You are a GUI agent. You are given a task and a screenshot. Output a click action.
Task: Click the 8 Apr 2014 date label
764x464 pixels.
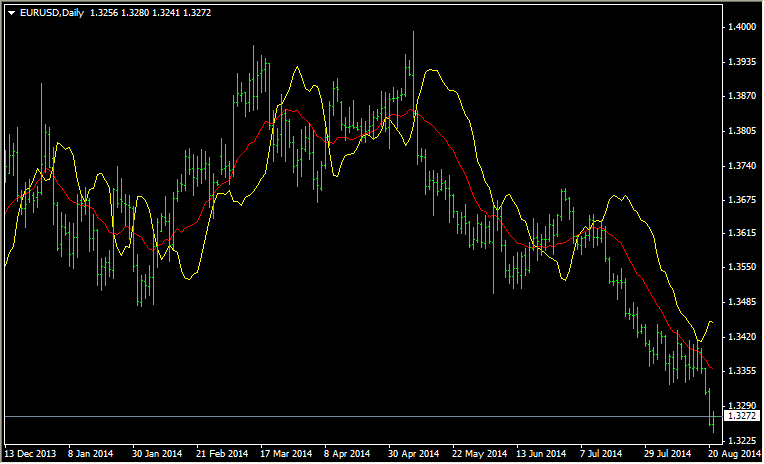(347, 454)
